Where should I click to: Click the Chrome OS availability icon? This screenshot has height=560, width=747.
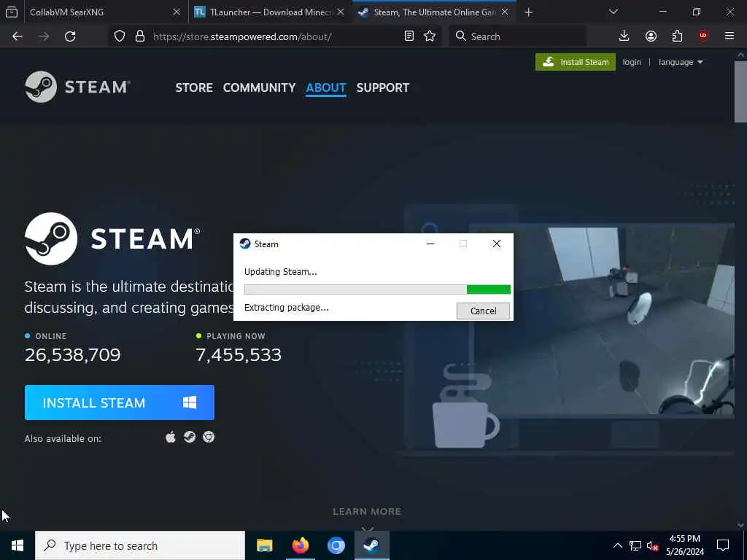209,437
